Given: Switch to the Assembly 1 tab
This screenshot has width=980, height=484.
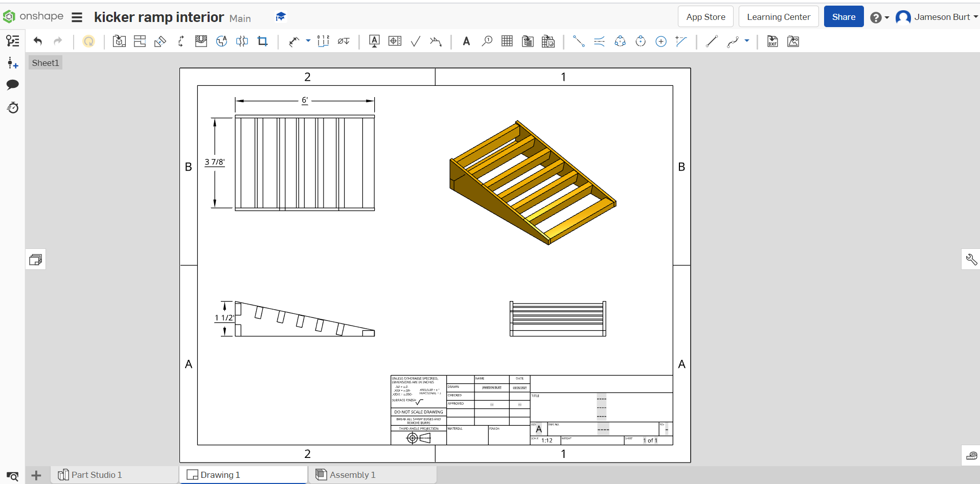Looking at the screenshot, I should click(x=352, y=474).
